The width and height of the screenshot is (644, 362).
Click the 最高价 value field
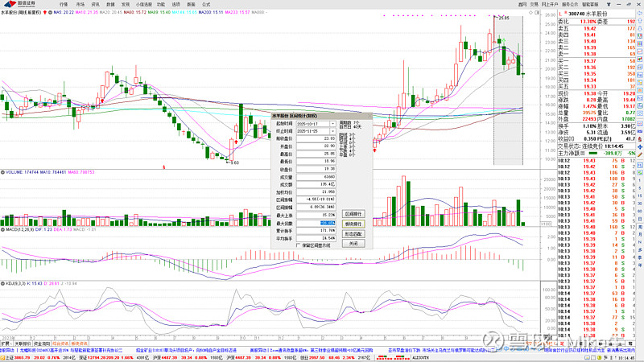point(316,154)
